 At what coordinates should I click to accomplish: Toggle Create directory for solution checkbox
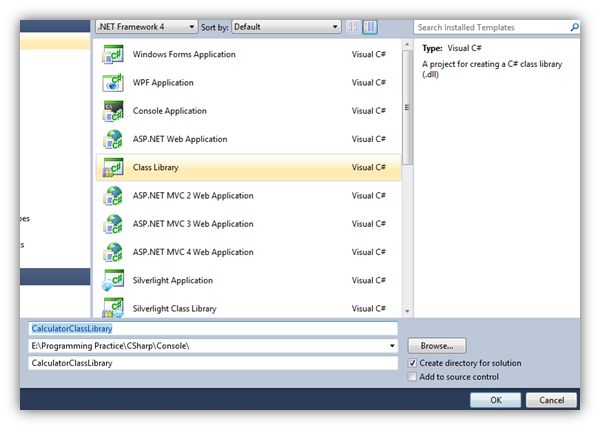[412, 363]
